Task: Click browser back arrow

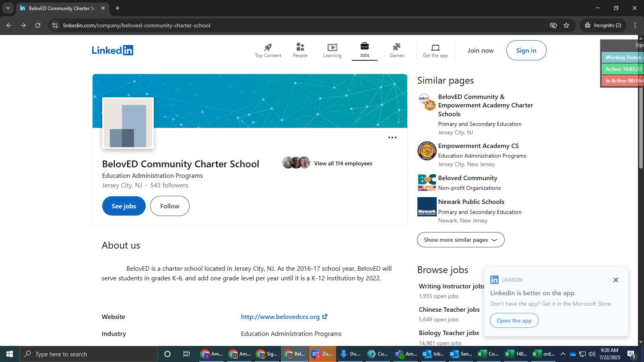Action: click(9, 25)
